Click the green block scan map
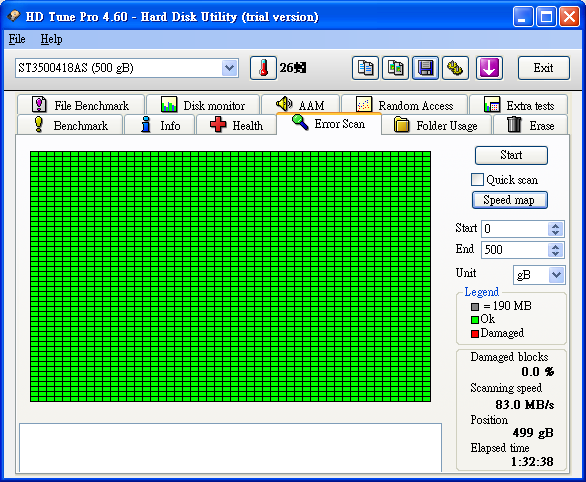This screenshot has width=586, height=482. click(230, 276)
